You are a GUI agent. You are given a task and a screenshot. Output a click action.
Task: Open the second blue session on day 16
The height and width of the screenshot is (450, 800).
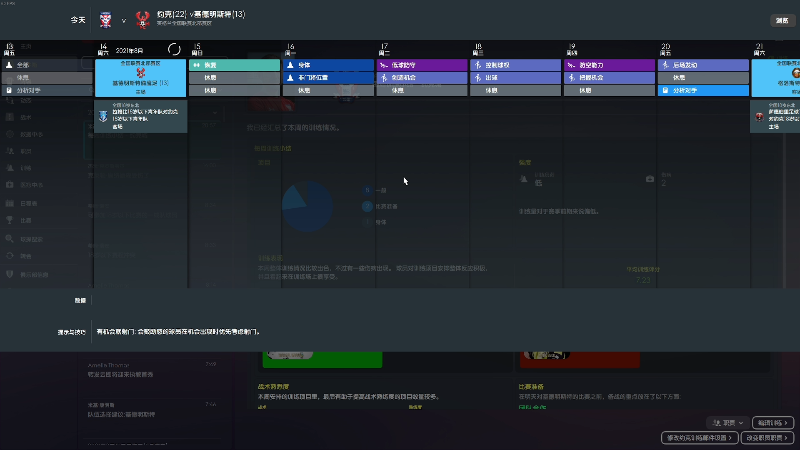[329, 78]
